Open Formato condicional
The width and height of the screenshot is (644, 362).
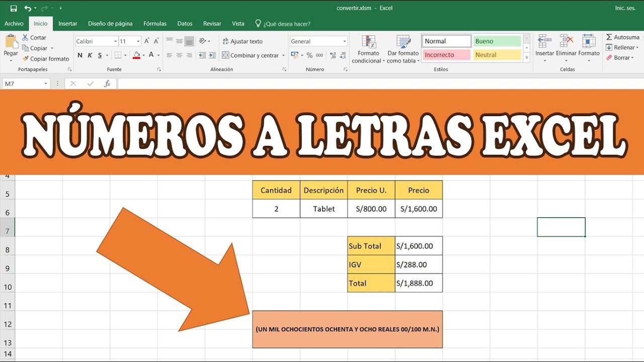coord(369,49)
